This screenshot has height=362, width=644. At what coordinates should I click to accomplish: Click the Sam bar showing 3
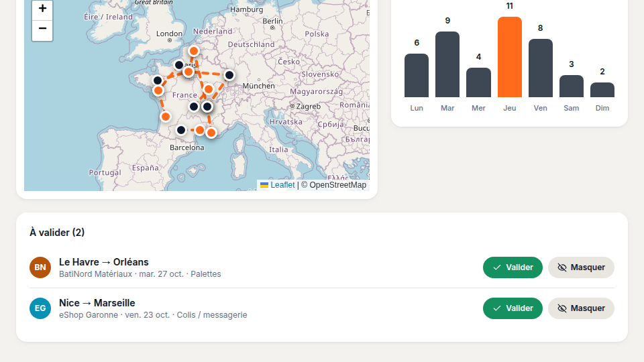572,86
